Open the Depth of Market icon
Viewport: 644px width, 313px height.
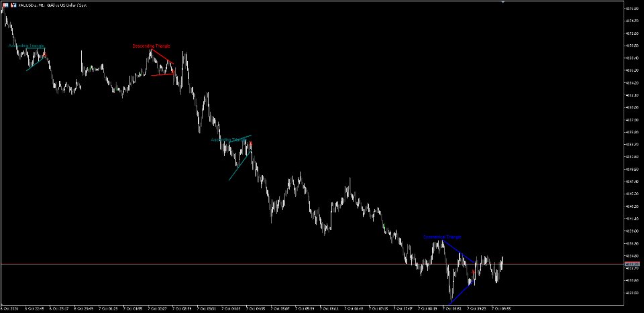point(13,5)
